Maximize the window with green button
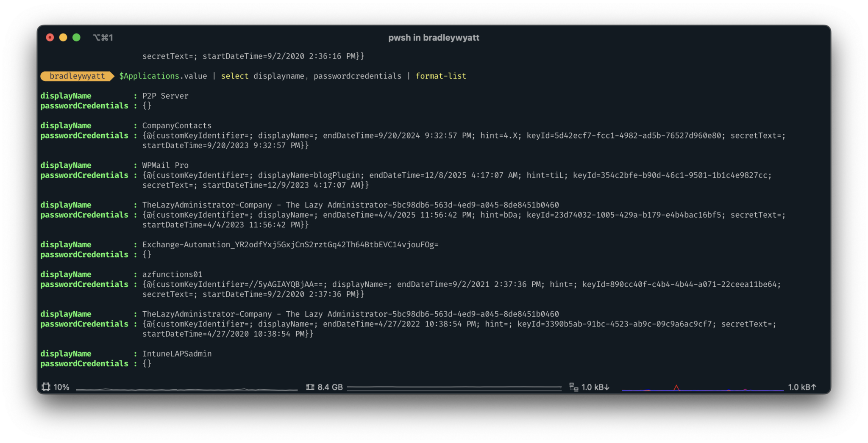Viewport: 868px width, 443px height. point(76,37)
